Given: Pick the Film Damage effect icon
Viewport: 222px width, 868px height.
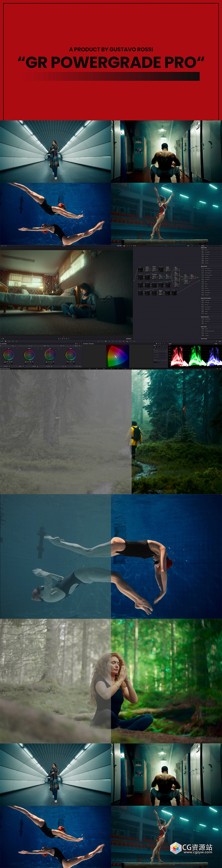Looking at the screenshot, I should point(203,303).
